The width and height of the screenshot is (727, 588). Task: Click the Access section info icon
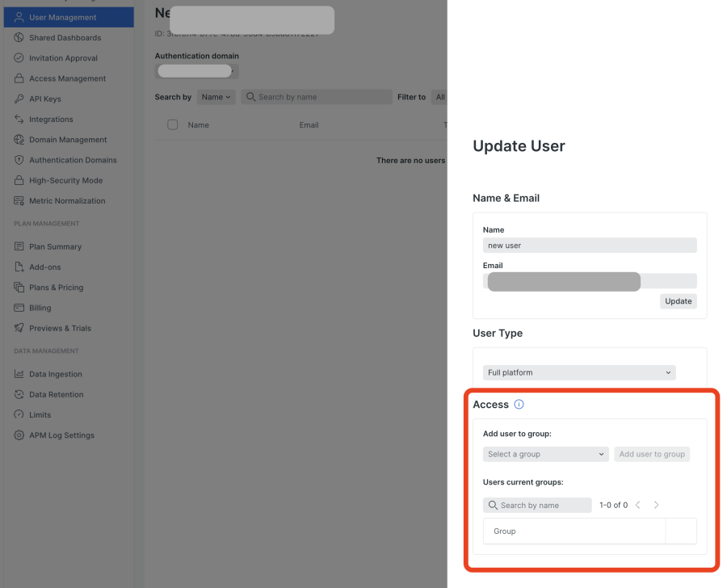(x=519, y=404)
